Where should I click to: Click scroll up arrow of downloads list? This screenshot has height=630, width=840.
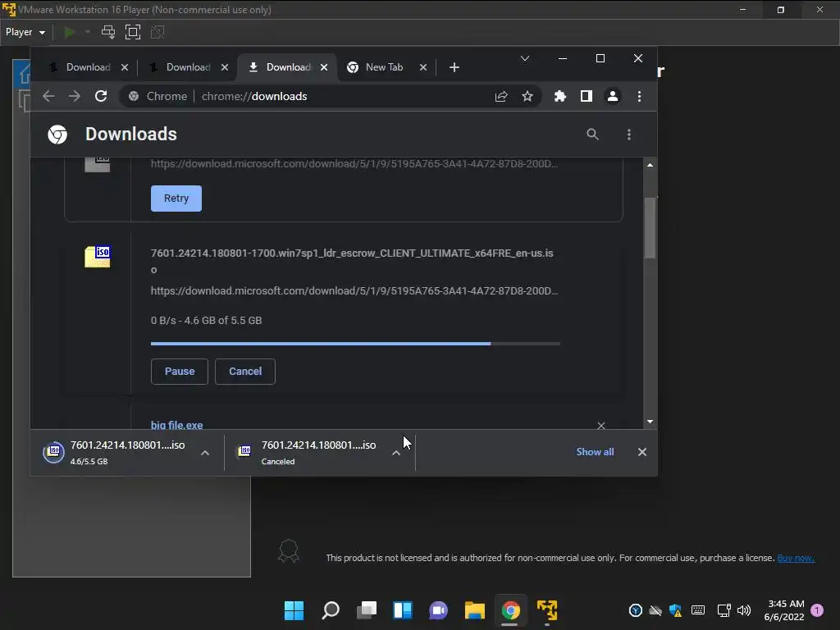[650, 165]
